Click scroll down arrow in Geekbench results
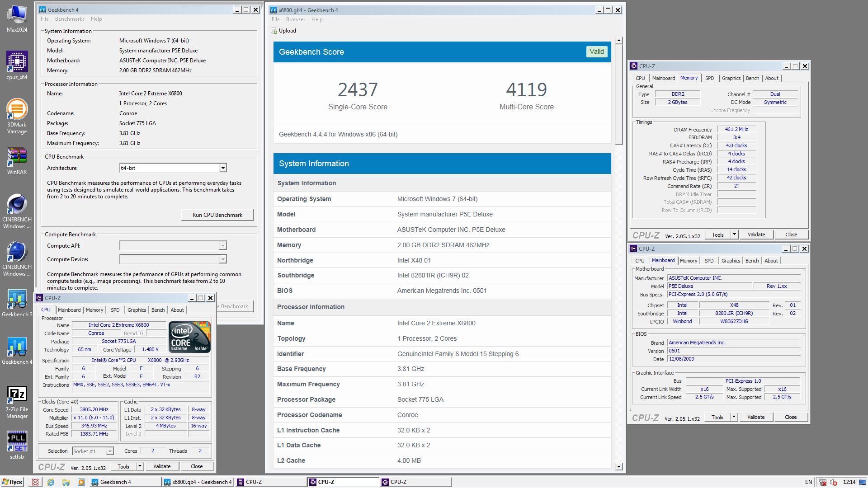This screenshot has height=488, width=868. [x=619, y=466]
